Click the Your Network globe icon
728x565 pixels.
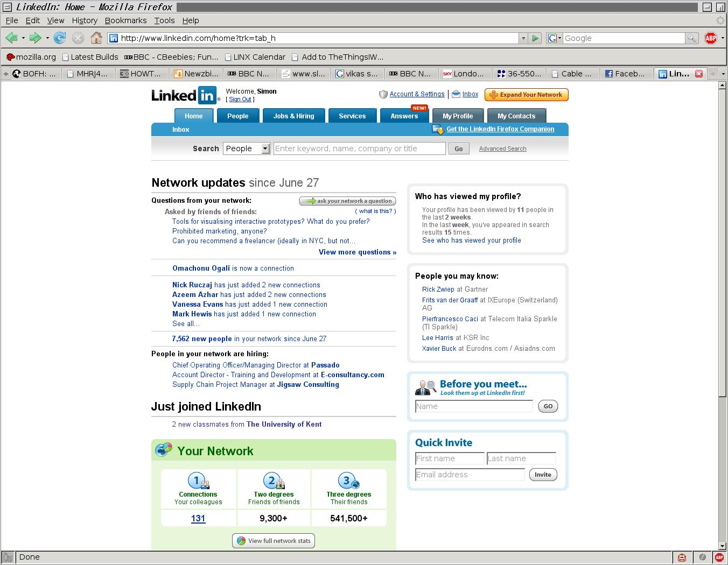click(164, 450)
